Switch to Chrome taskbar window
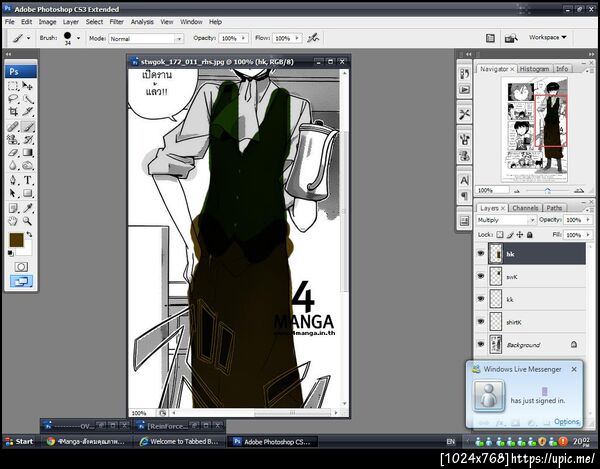The image size is (600, 469). 86,441
